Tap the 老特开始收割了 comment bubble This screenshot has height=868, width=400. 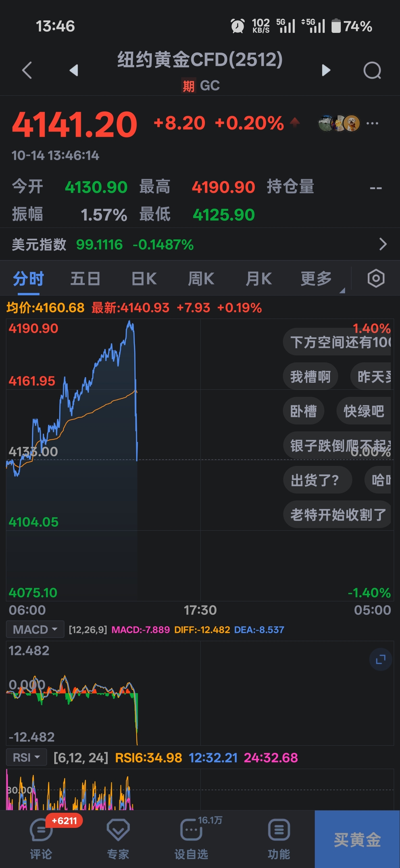(337, 515)
